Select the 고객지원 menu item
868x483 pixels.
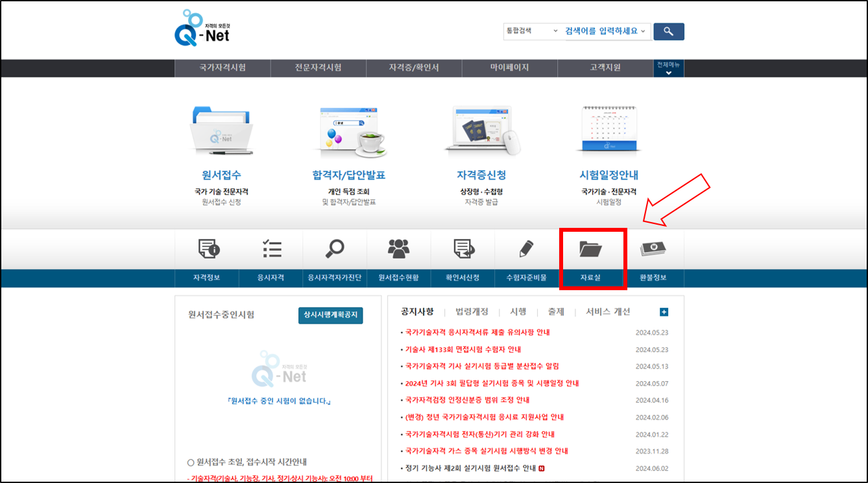(x=604, y=68)
